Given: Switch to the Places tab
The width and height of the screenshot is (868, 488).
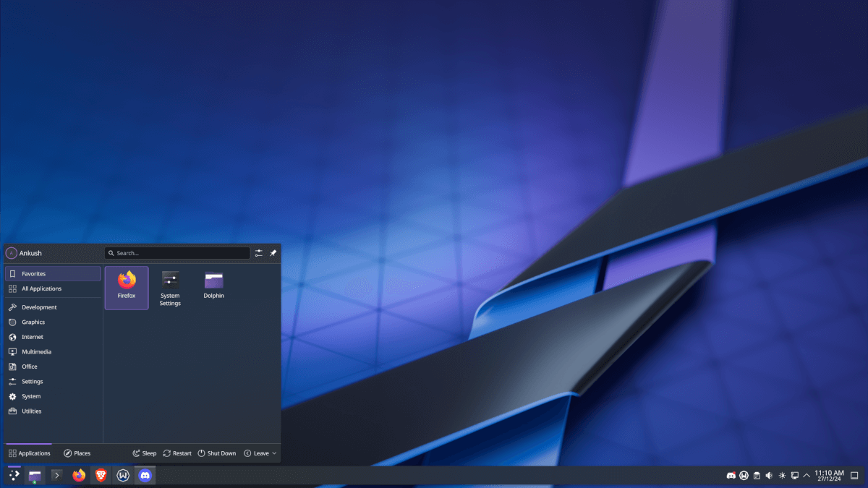Looking at the screenshot, I should [77, 453].
